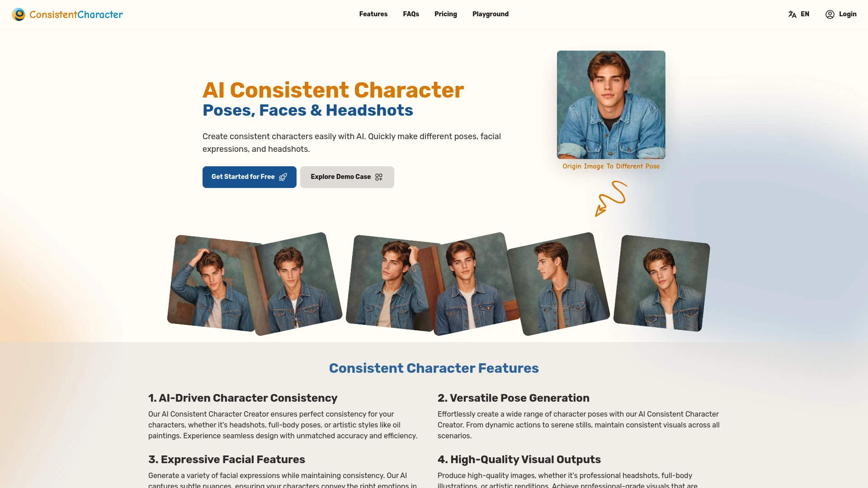
Task: Toggle the Login account visibility
Action: coord(841,14)
